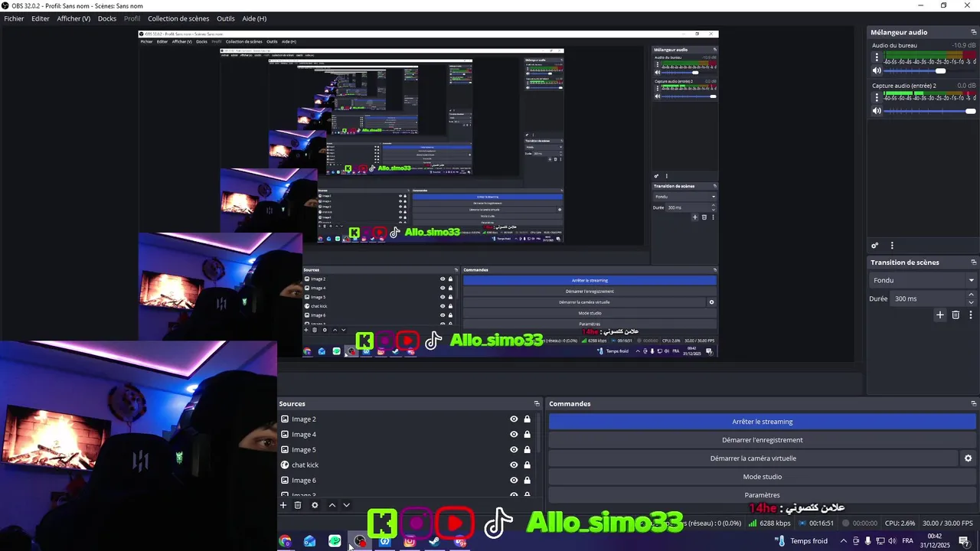
Task: Detach the Commandes dock panel
Action: tap(974, 403)
